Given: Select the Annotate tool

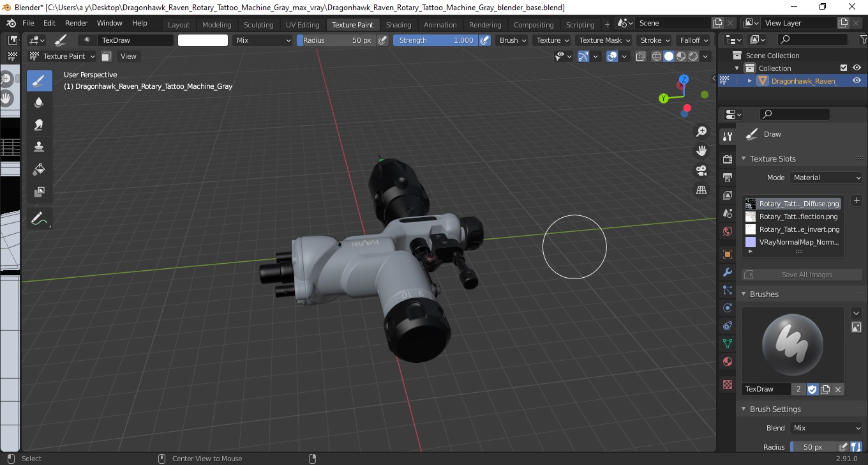Looking at the screenshot, I should pyautogui.click(x=40, y=218).
